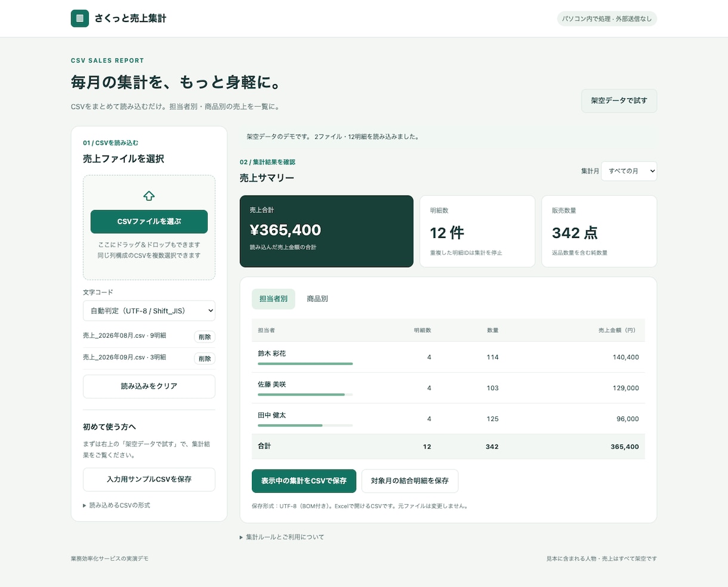The image size is (728, 587).
Task: Click the text ここにドラッグ＆ドロップもできます
Action: point(149,245)
